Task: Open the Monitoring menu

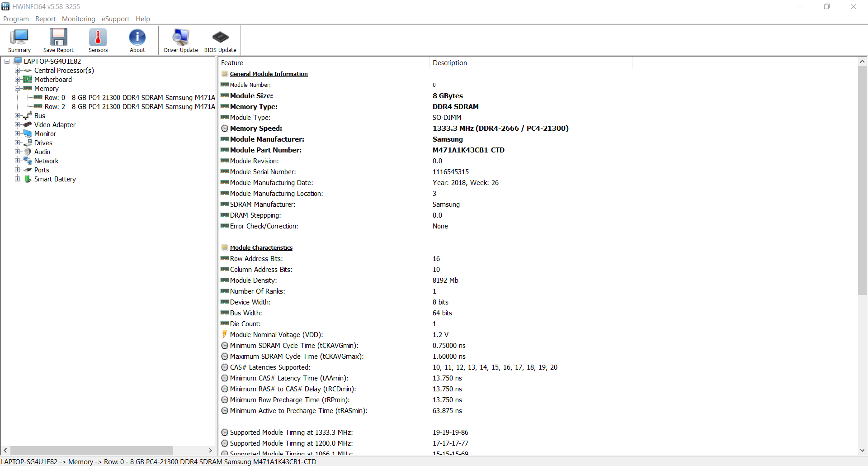Action: coord(79,19)
